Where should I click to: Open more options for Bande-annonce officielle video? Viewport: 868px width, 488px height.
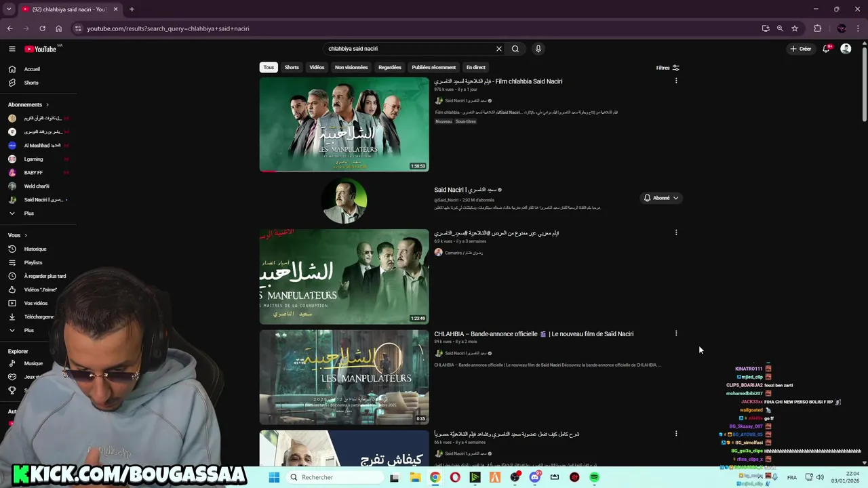(x=676, y=333)
